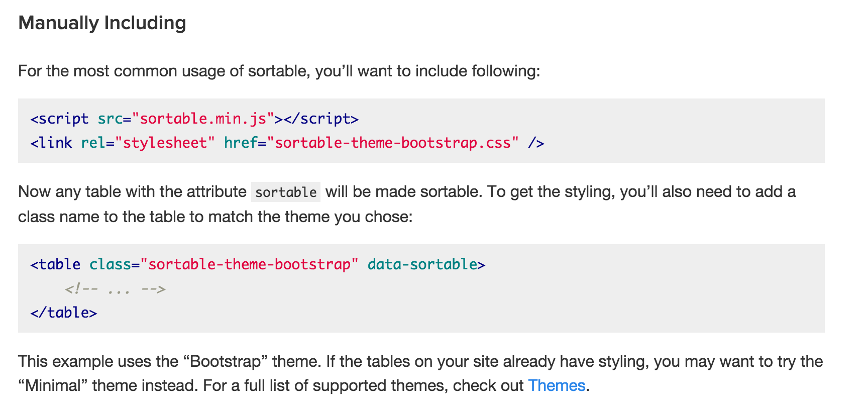Viewport: 868px width, 406px height.
Task: Click the text "This example uses the “Bootstrap” theme"
Action: (169, 361)
